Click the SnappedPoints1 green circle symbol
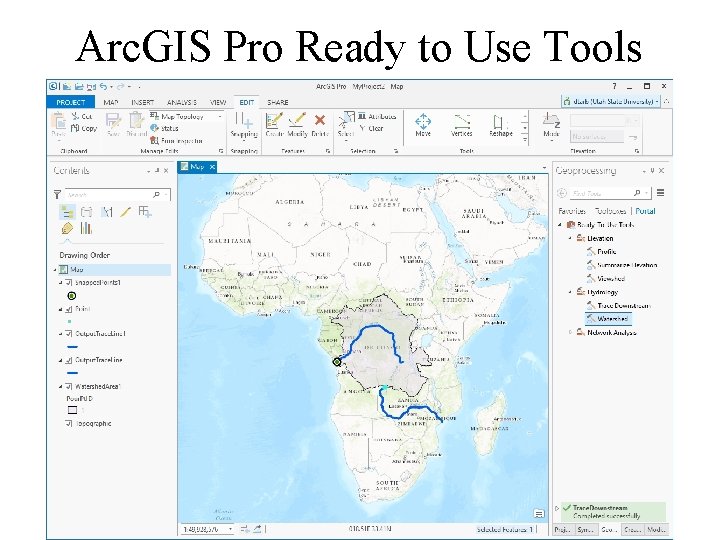This screenshot has height=540, width=720. [72, 296]
